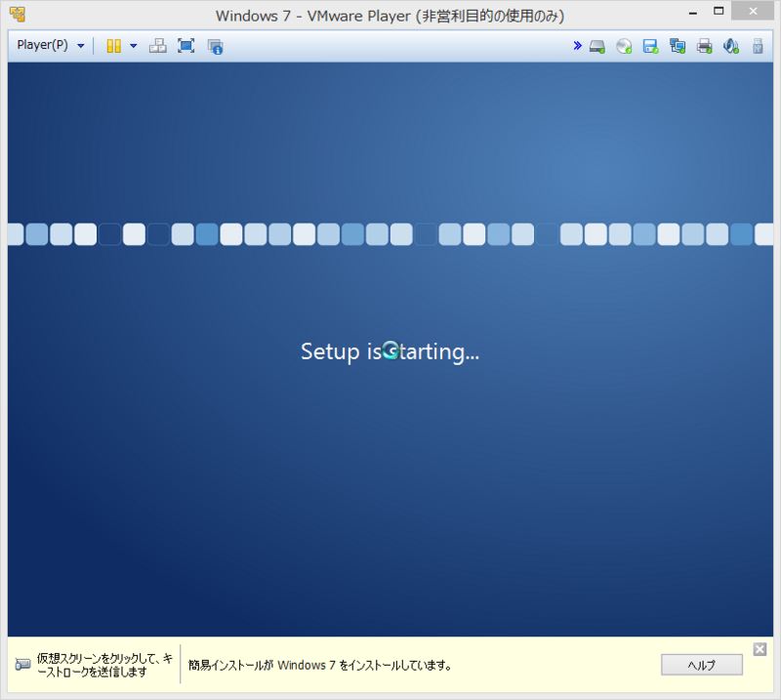Viewport: 781px width, 700px height.
Task: Click the 仮想スクリーンをクリックして hint text
Action: (104, 665)
